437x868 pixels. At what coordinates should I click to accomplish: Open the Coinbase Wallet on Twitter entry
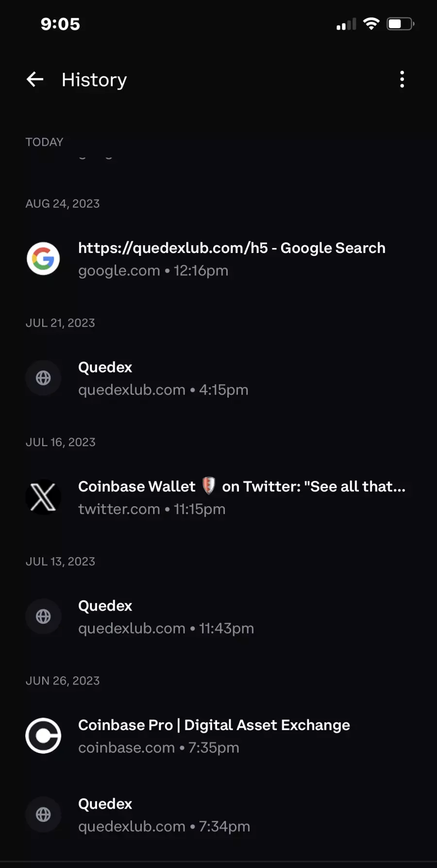218,497
